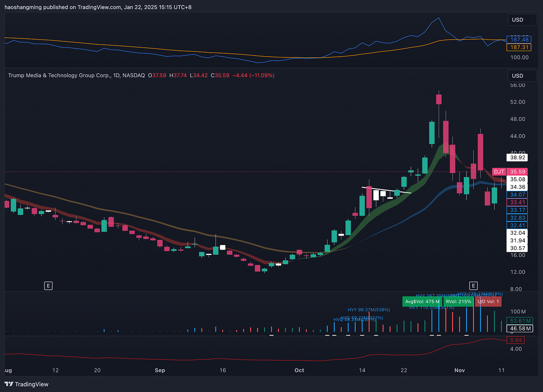Click the 34.36 price label
543x392 pixels.
tap(518, 187)
